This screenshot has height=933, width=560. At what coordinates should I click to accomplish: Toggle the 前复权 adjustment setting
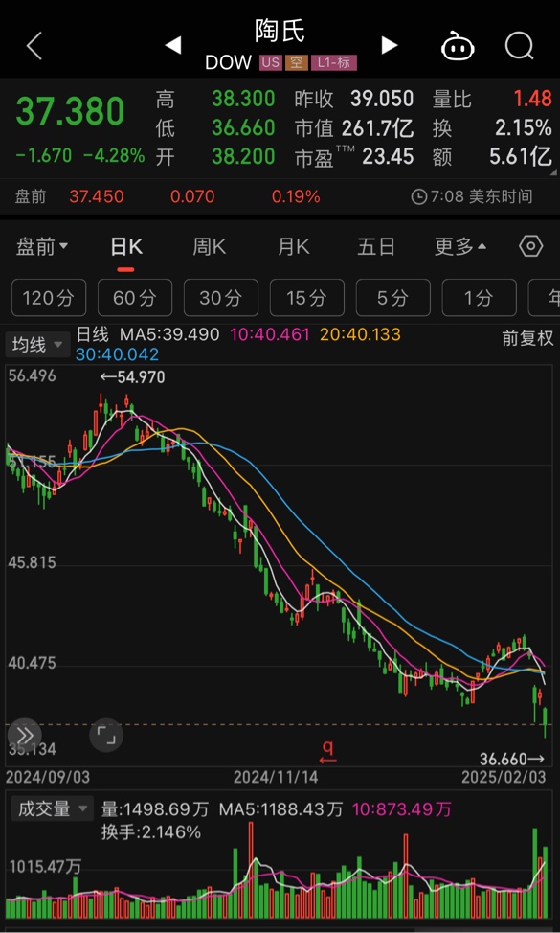[527, 338]
